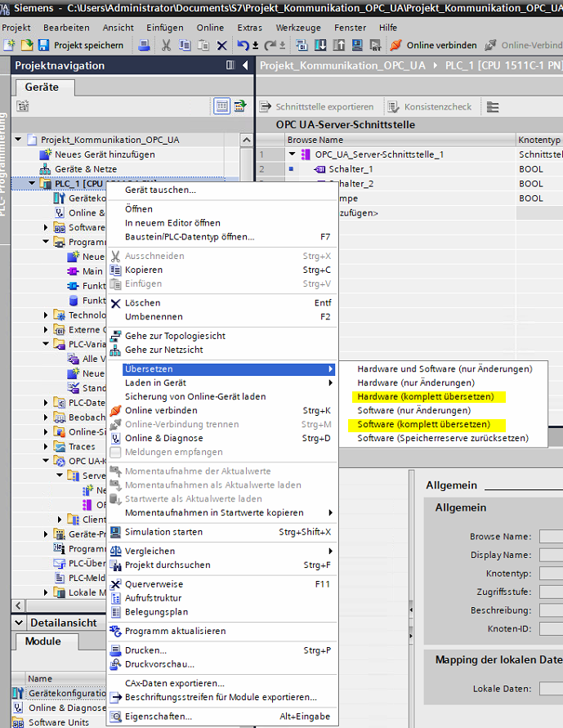Image resolution: width=563 pixels, height=728 pixels.
Task: Click the upload from device icon
Action: click(x=339, y=45)
